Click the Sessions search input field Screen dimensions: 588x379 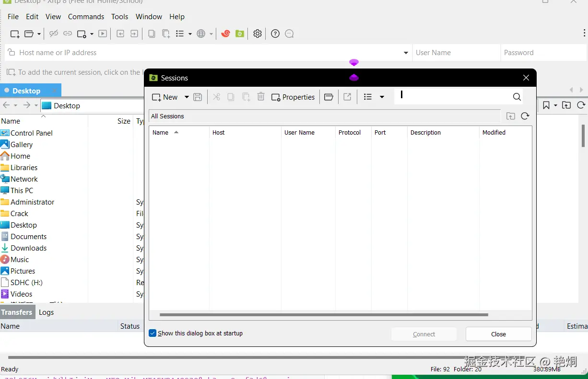(x=452, y=97)
